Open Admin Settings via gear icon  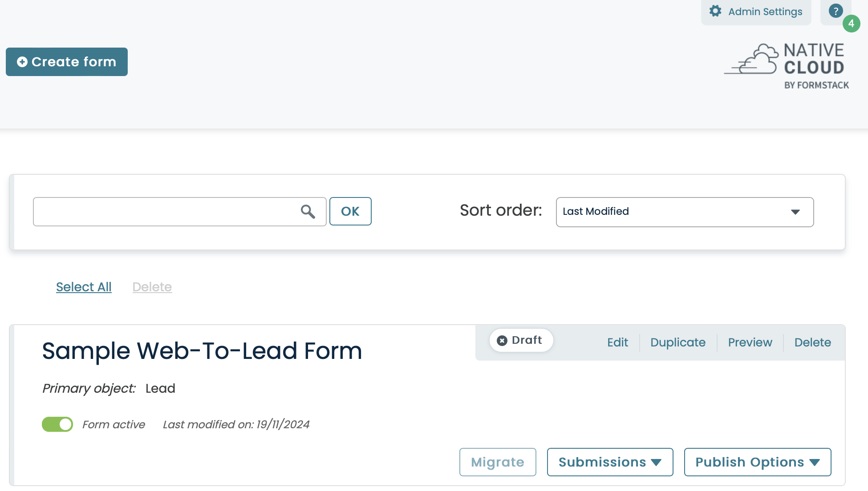(x=715, y=11)
